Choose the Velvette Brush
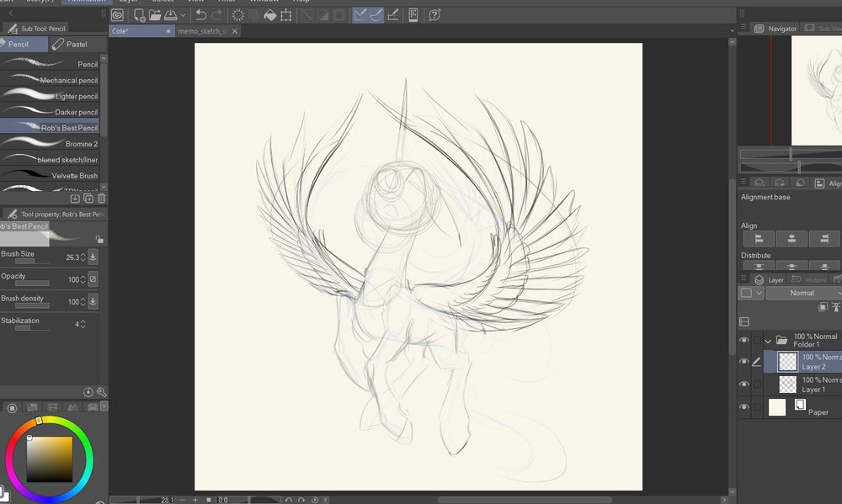Viewport: 842px width, 504px height. click(50, 176)
